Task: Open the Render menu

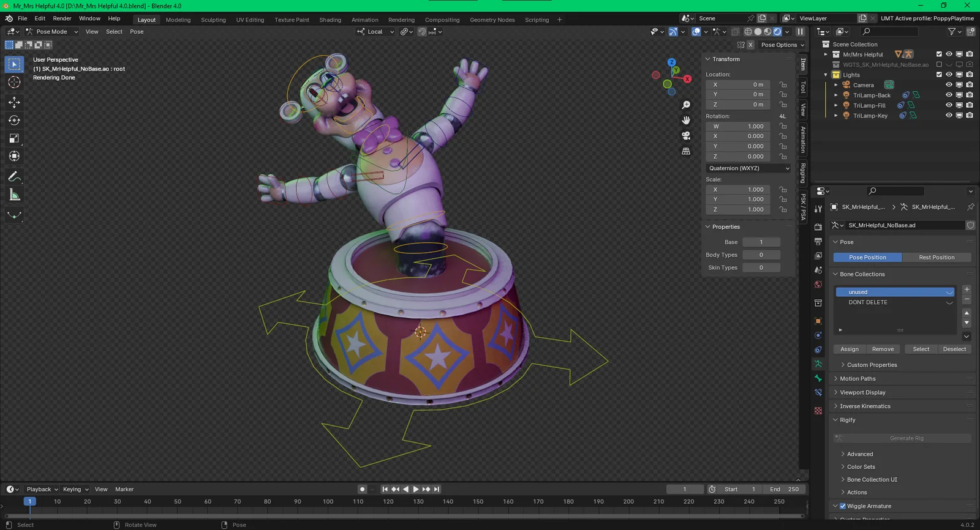Action: pos(62,18)
